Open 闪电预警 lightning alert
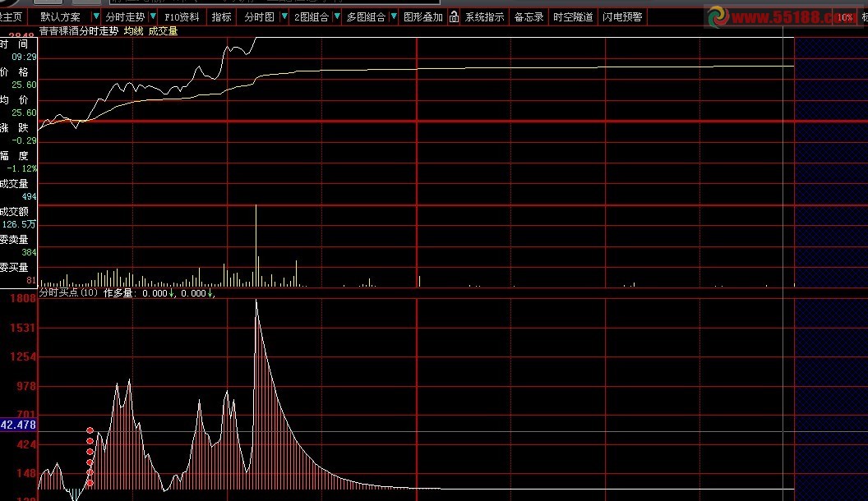Screen dimensions: 868x501 pyautogui.click(x=622, y=17)
